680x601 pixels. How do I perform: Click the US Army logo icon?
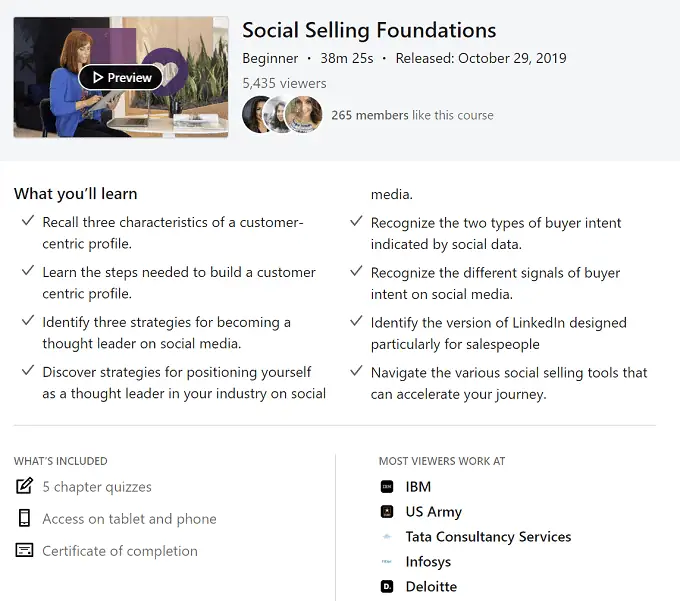[387, 512]
